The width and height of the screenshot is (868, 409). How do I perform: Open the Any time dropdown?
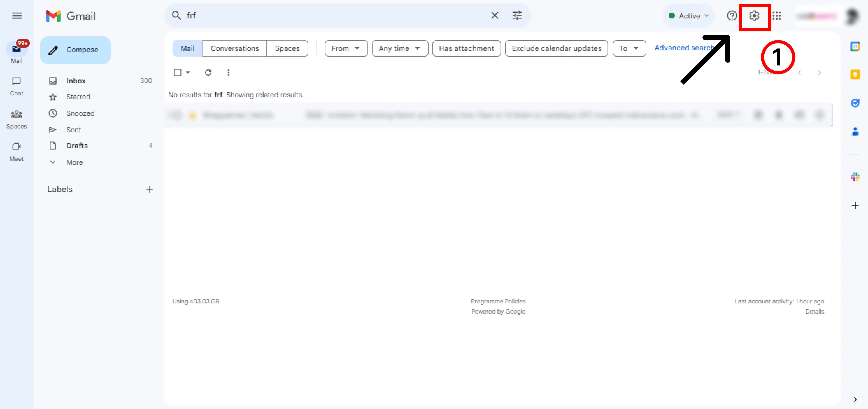(x=400, y=49)
